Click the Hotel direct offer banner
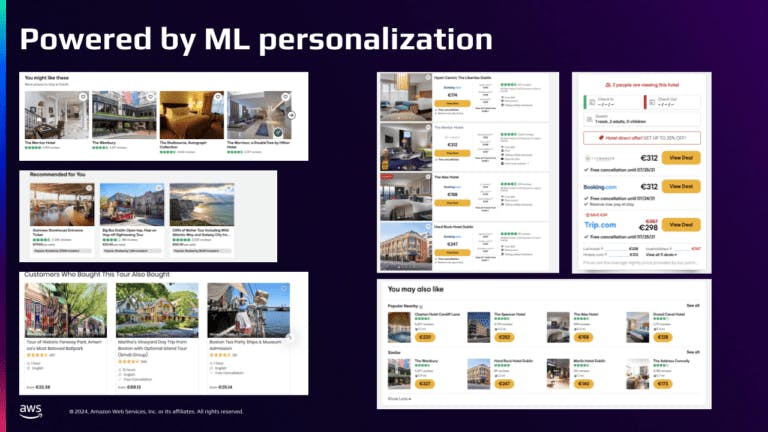The width and height of the screenshot is (768, 432). tap(643, 138)
